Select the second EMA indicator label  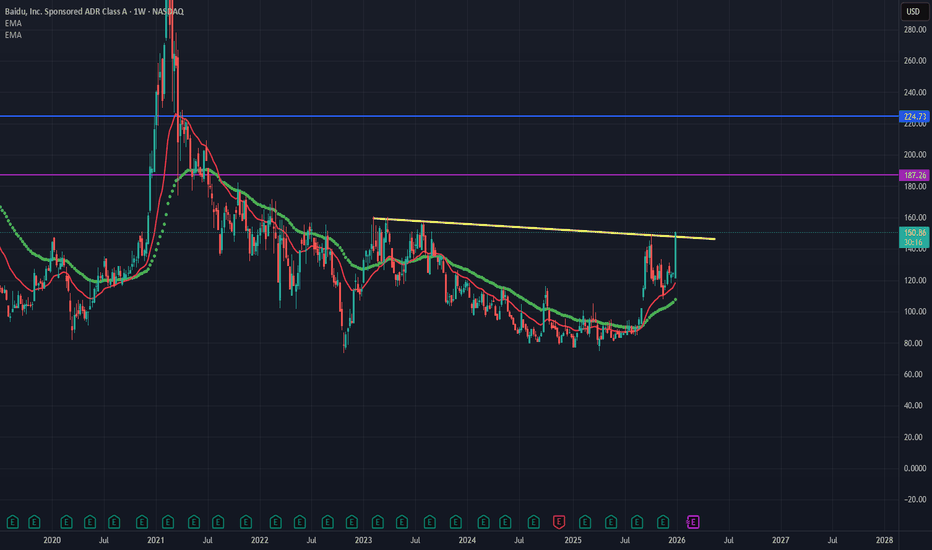click(x=13, y=35)
